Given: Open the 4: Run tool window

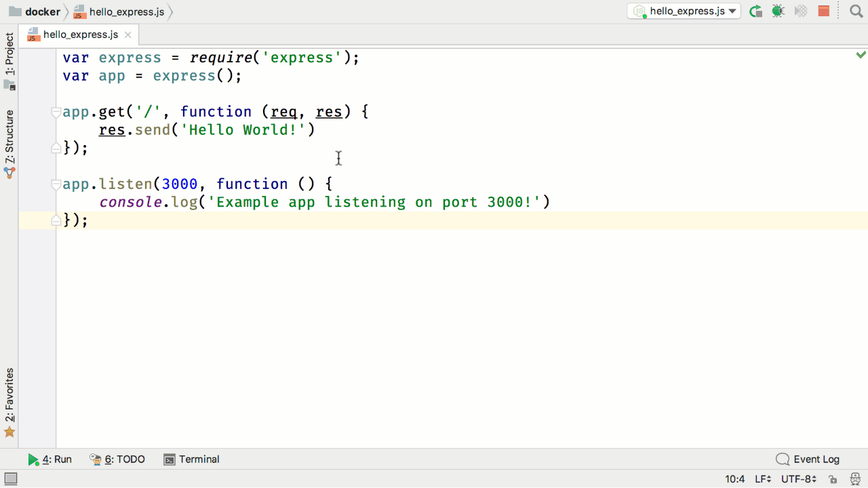Looking at the screenshot, I should [x=50, y=460].
